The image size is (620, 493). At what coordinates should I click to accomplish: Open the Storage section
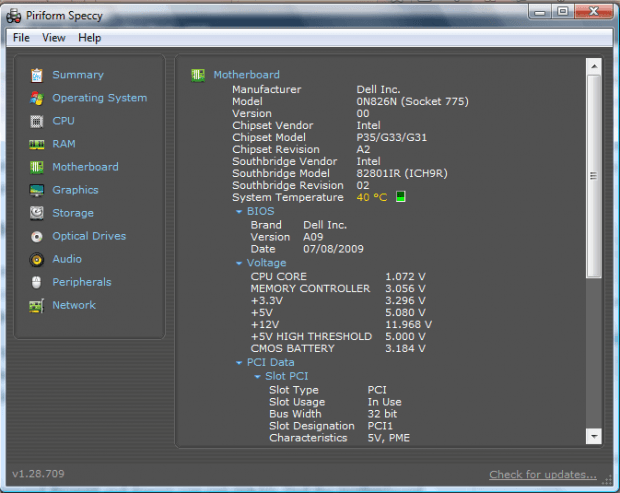73,213
